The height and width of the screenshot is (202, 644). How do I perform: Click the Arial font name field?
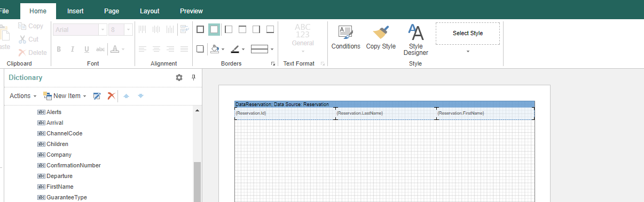76,30
